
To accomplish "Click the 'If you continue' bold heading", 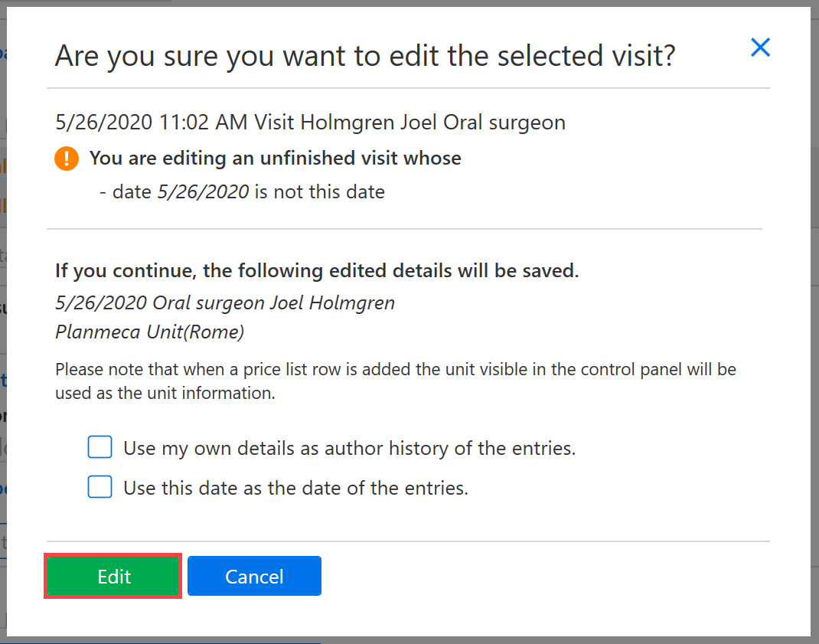I will (317, 271).
